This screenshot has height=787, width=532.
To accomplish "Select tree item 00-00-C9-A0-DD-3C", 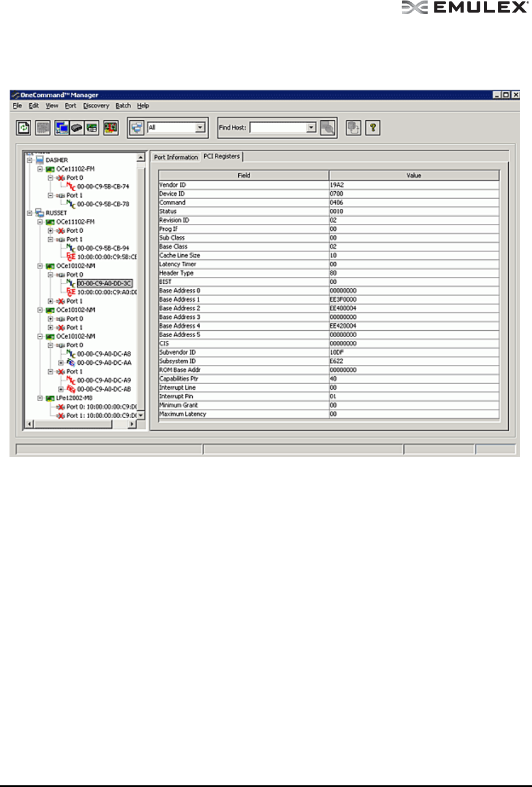I will point(104,283).
